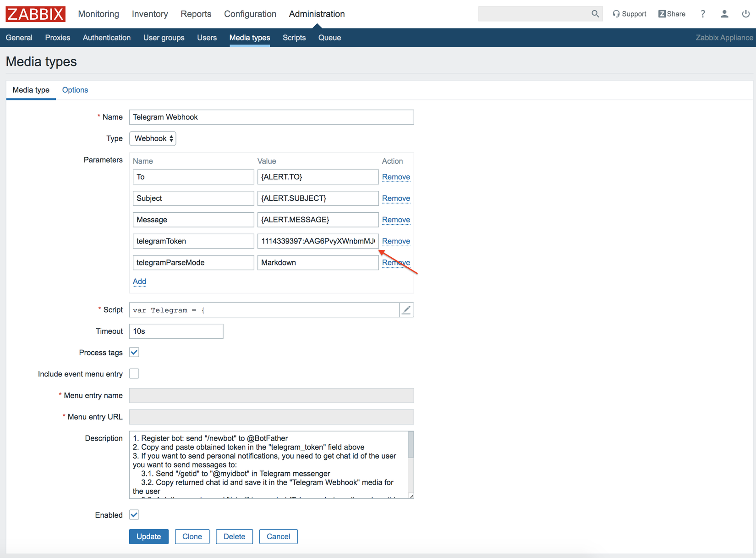Open the Administration top menu
Screen dimensions: 756x558
coord(317,14)
